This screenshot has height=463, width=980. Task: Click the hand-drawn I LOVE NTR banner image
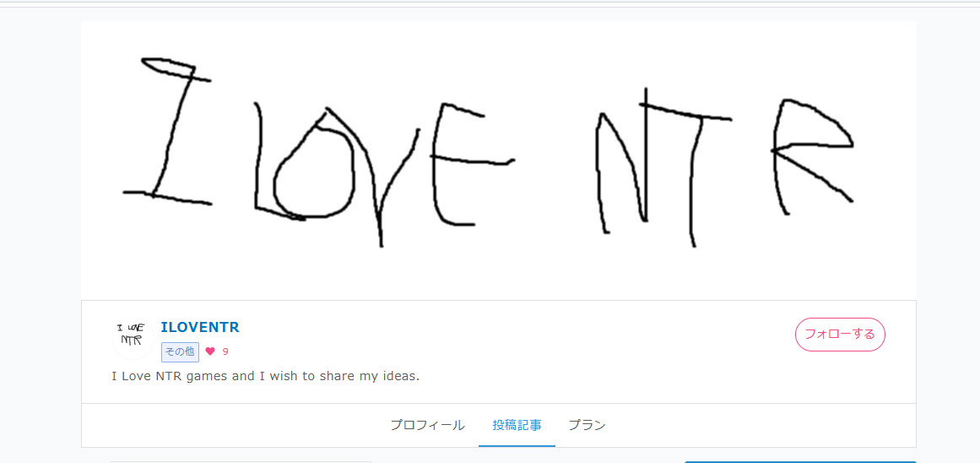tap(499, 161)
